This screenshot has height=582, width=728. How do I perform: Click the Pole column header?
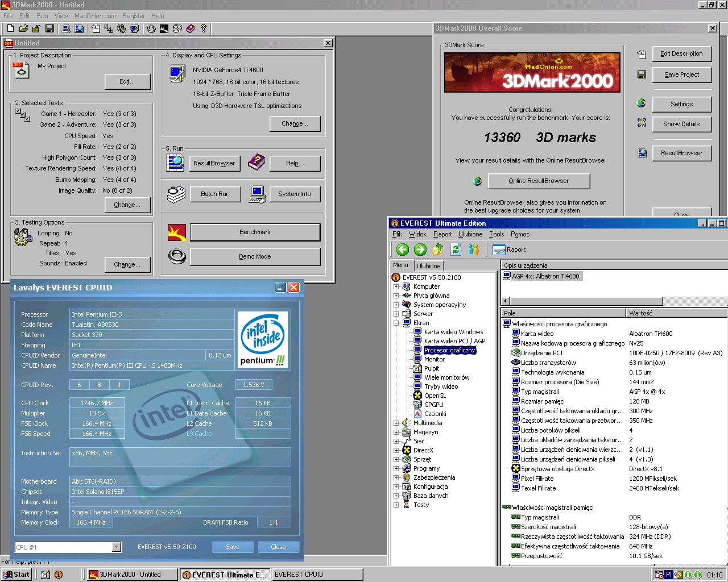[x=563, y=313]
